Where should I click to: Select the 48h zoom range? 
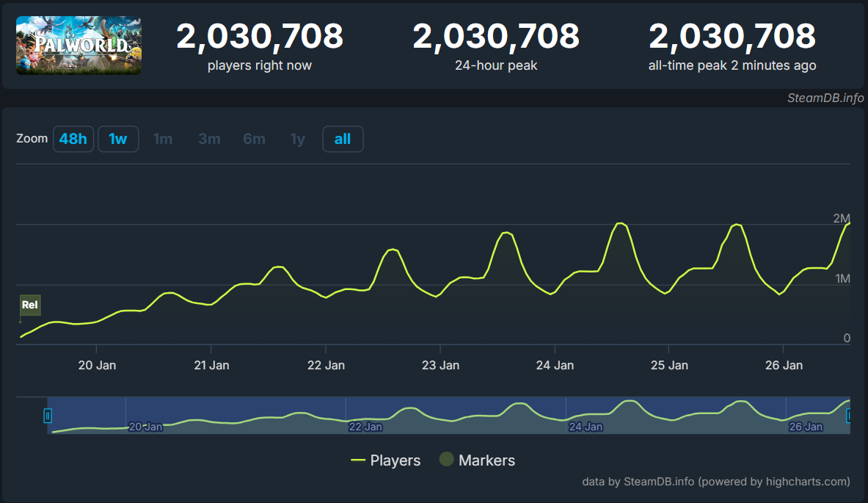click(x=73, y=139)
